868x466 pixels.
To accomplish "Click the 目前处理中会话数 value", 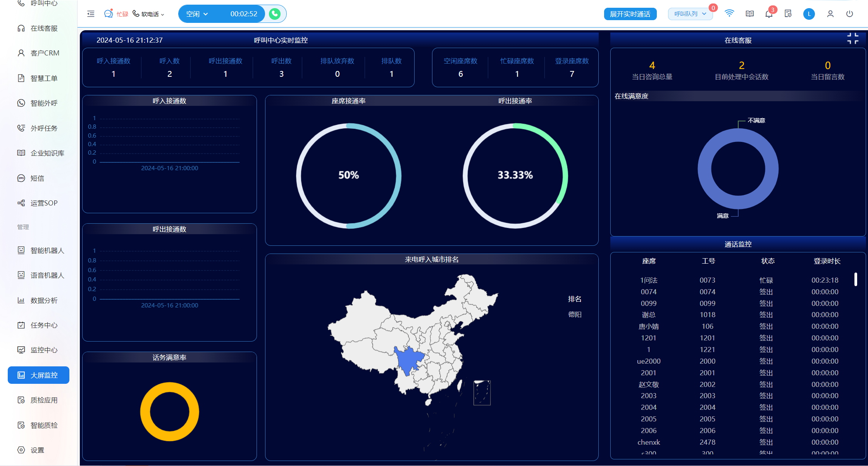I will (741, 65).
